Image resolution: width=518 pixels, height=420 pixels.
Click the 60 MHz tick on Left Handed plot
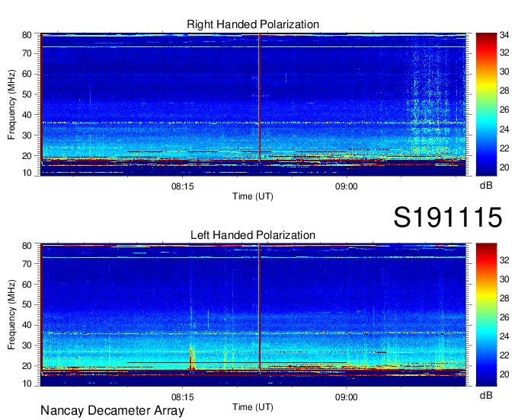pos(27,284)
